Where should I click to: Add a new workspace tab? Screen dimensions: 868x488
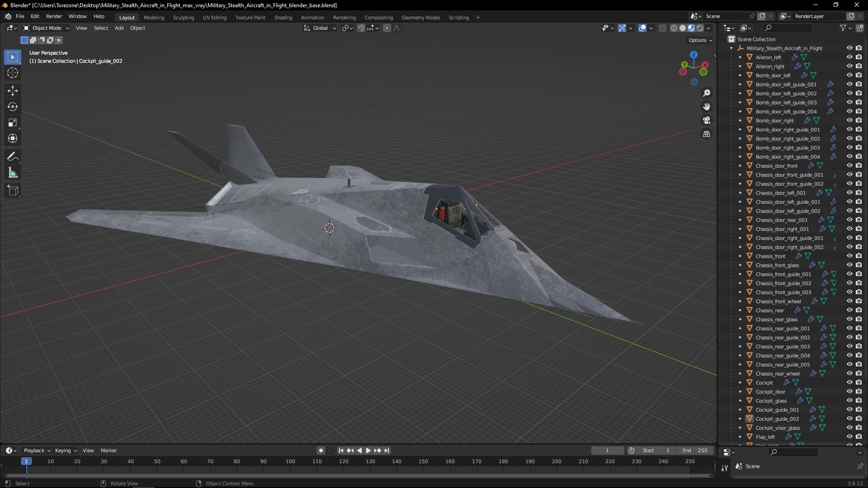[478, 18]
